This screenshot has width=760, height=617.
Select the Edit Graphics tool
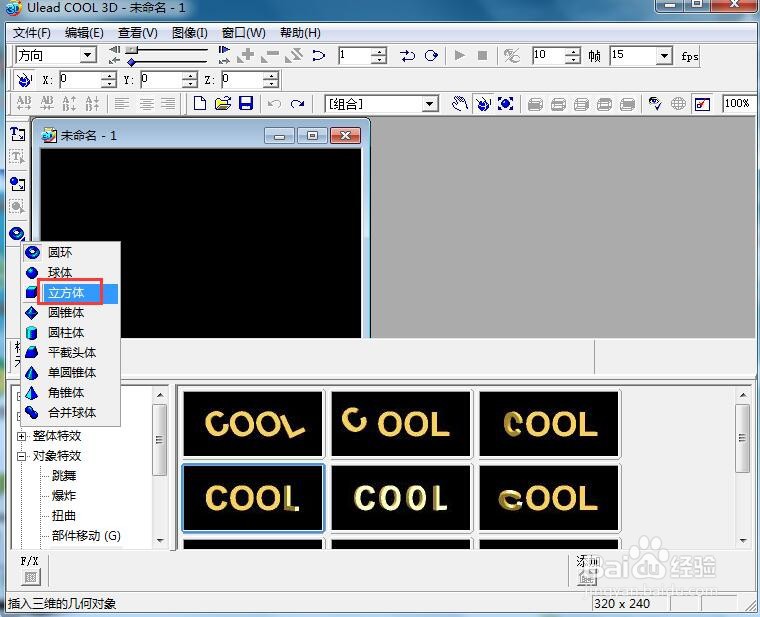pyautogui.click(x=17, y=207)
